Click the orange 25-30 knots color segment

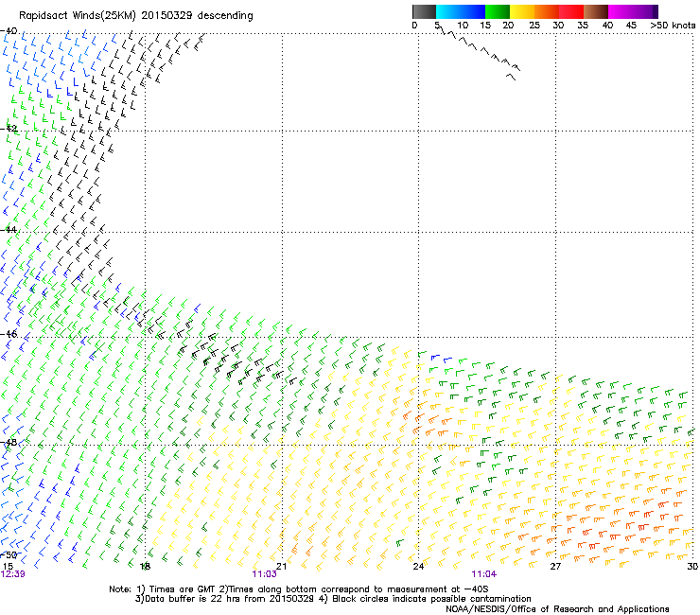click(547, 11)
